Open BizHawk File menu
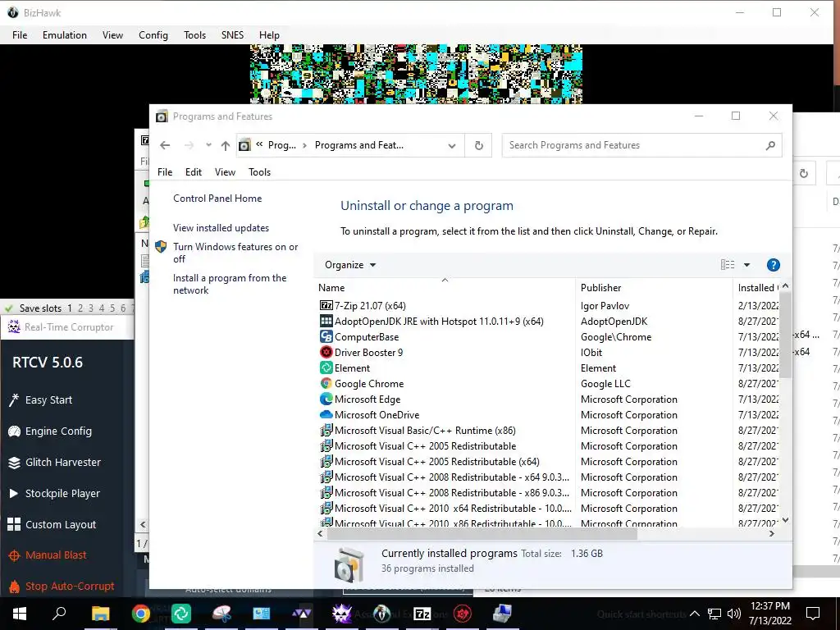The image size is (840, 630). [20, 34]
